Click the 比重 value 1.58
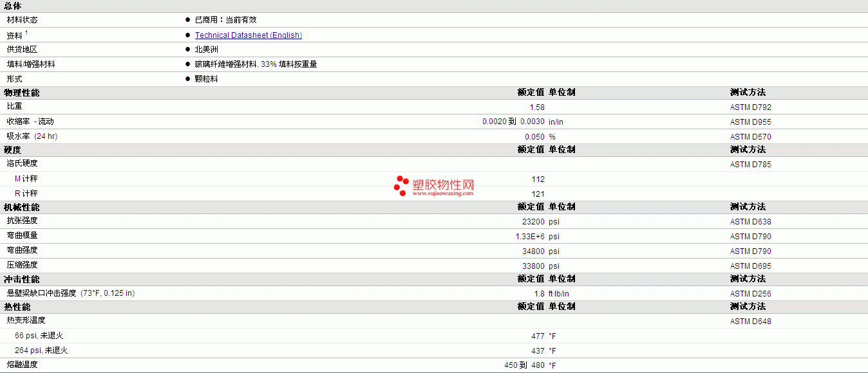The width and height of the screenshot is (868, 373). pyautogui.click(x=537, y=107)
